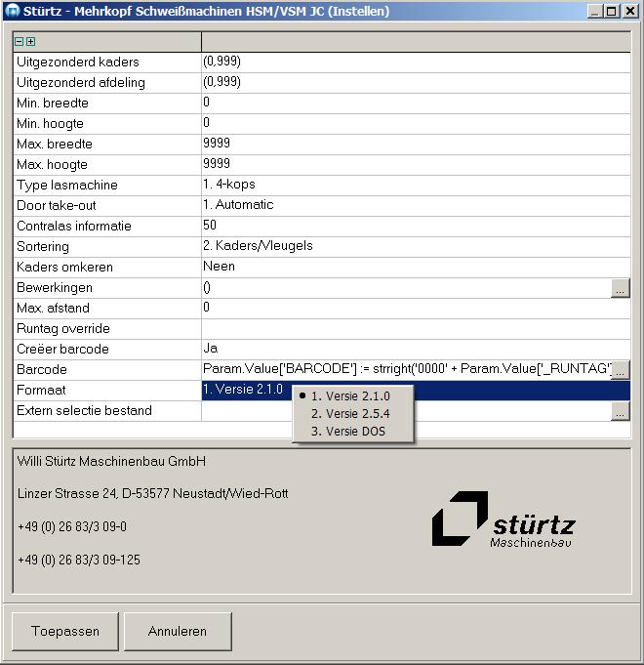Image resolution: width=644 pixels, height=665 pixels.
Task: Minimize the Stürtz settings window
Action: coord(595,11)
